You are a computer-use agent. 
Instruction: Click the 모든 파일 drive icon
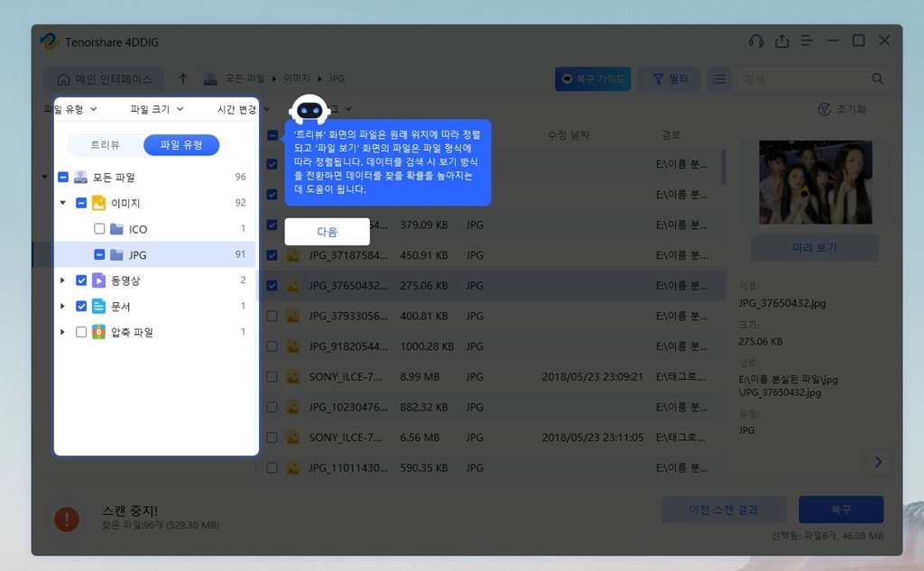point(80,177)
